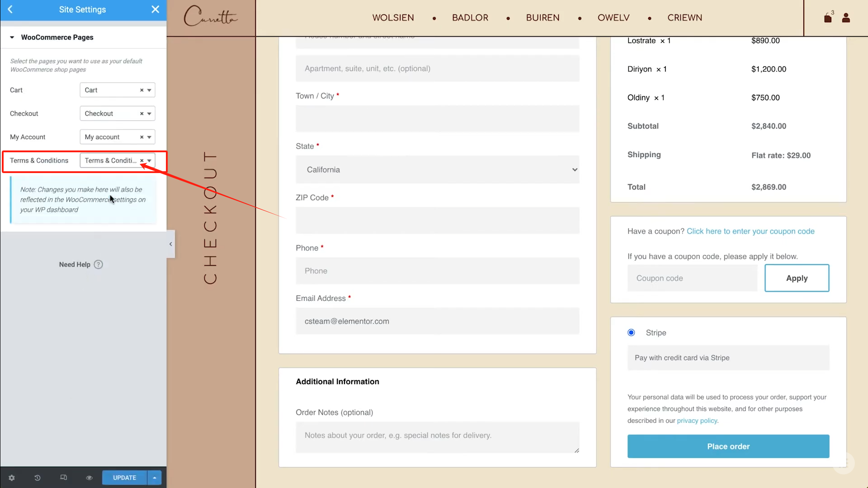Select the Stripe payment radio button
Viewport: 868px width, 488px height.
[631, 333]
